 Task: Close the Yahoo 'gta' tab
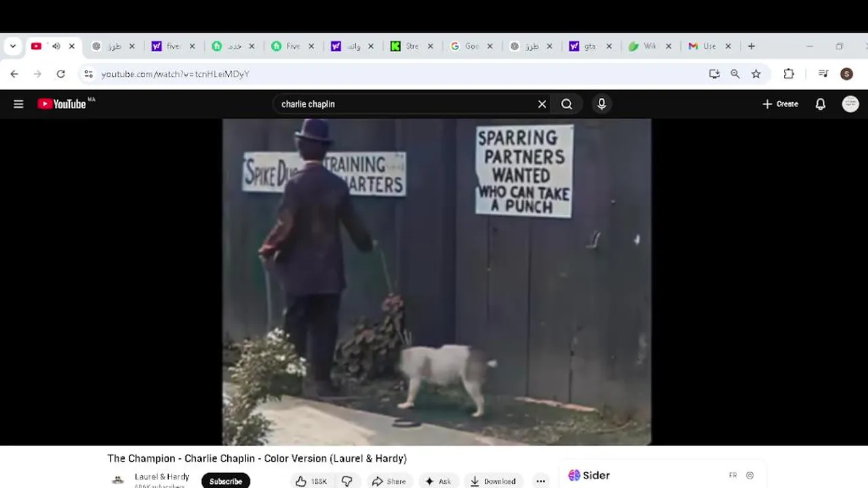[x=609, y=46]
